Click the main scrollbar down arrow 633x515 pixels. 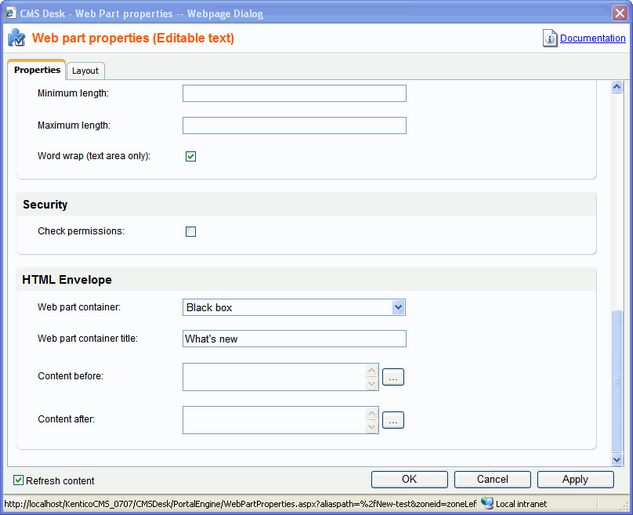[x=617, y=459]
